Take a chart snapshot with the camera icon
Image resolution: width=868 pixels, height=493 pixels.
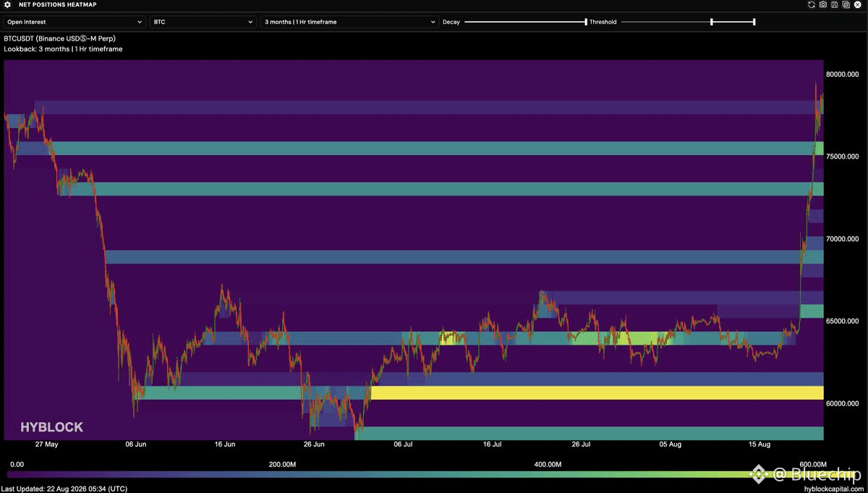tap(823, 5)
